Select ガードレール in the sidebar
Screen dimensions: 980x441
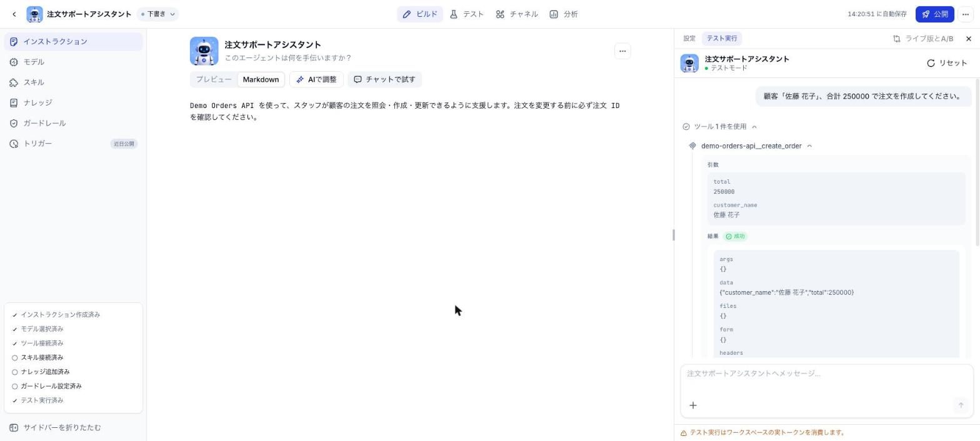[x=73, y=123]
